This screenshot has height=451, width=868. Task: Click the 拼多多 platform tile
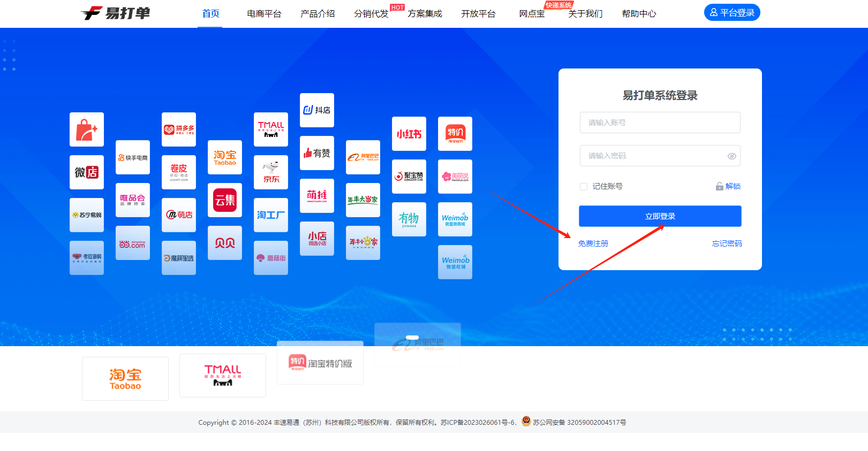pos(179,129)
